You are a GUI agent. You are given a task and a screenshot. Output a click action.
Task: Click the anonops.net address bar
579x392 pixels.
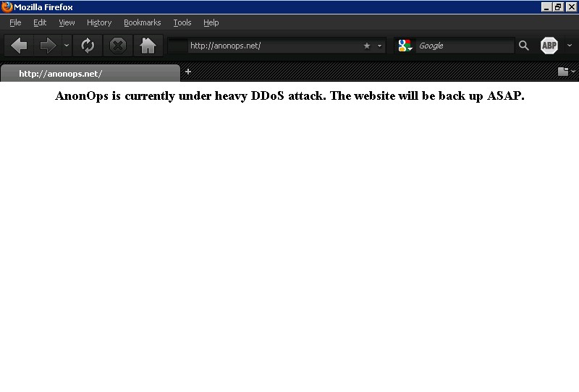tap(275, 46)
